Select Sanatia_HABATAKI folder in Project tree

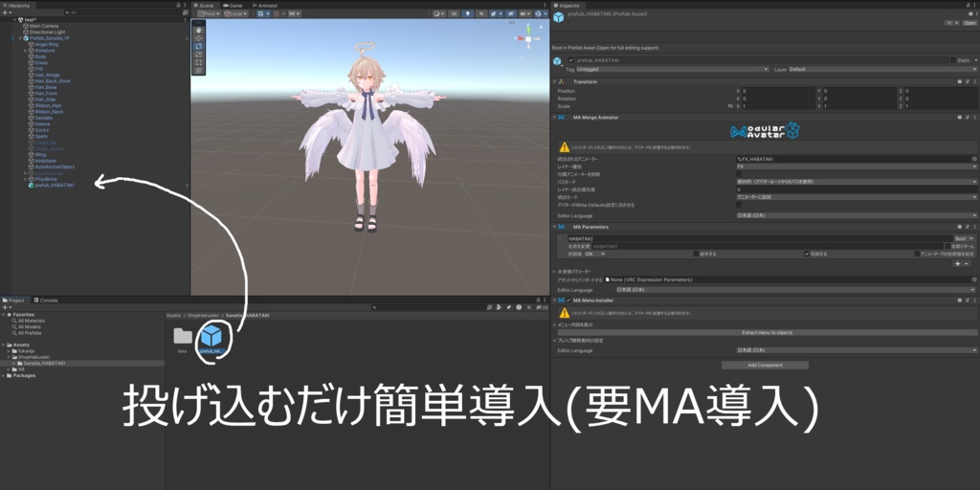(x=44, y=363)
